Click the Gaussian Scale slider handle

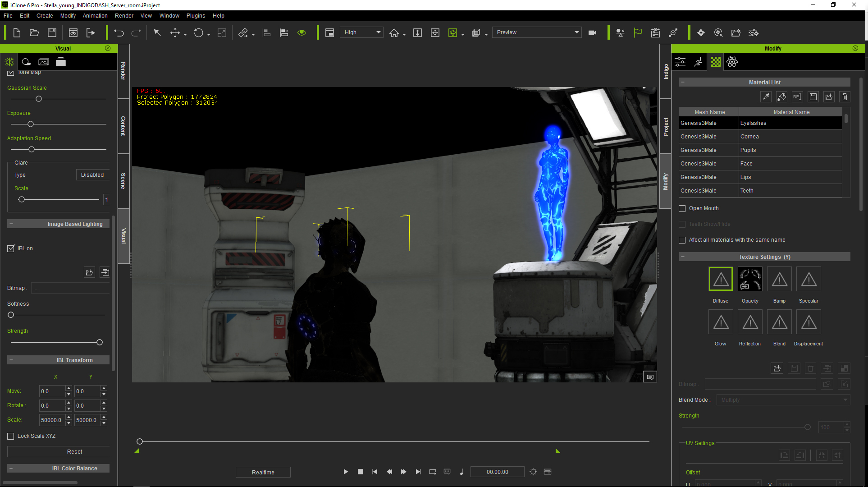click(x=39, y=99)
